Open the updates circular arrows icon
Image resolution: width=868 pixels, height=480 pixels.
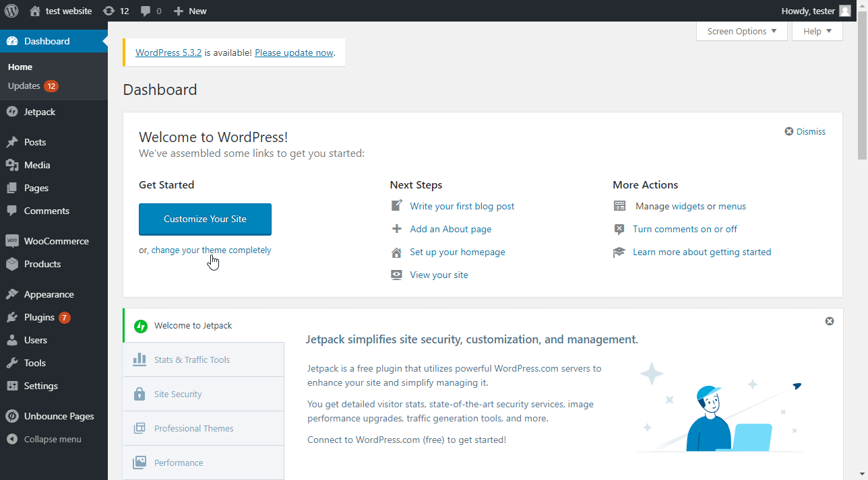pyautogui.click(x=108, y=11)
